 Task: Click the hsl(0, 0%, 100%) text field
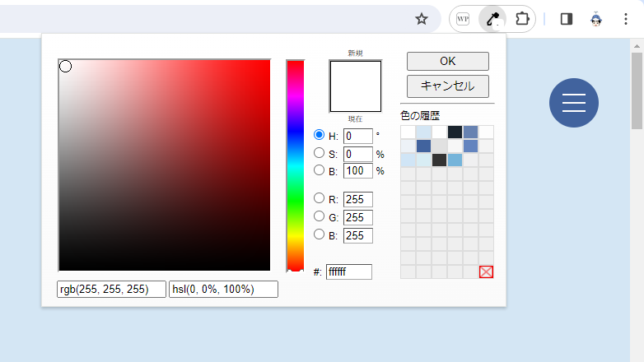(x=223, y=290)
